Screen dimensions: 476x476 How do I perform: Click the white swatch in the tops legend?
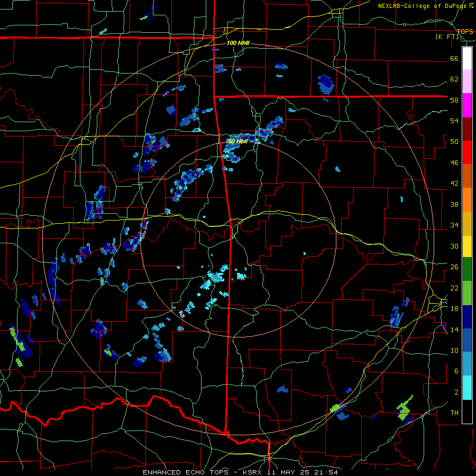pos(467,58)
